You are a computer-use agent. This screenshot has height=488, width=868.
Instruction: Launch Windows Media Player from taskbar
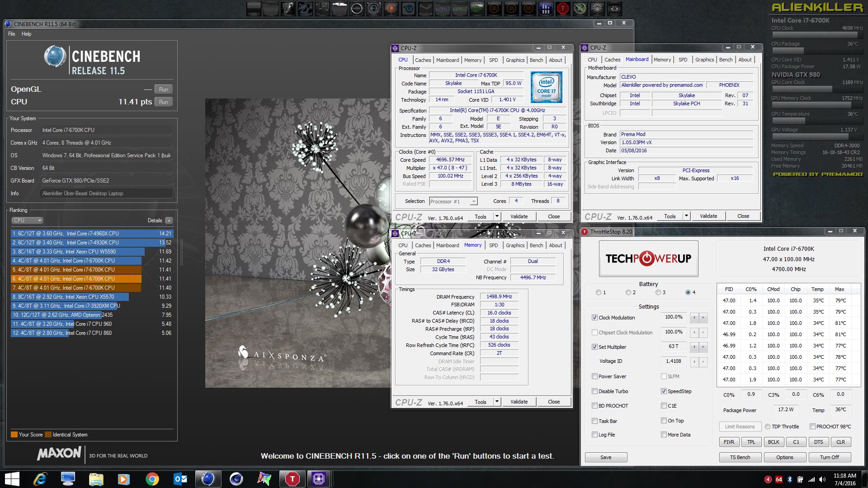123,479
